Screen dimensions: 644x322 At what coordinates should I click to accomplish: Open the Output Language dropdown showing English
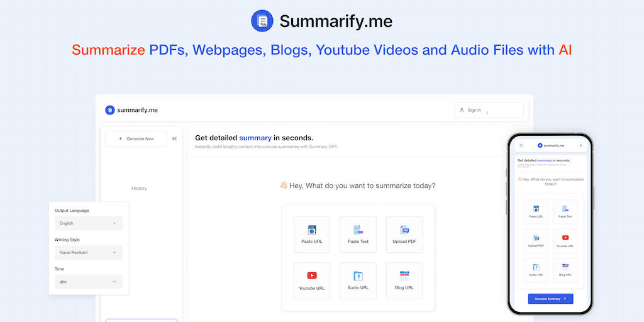(88, 223)
